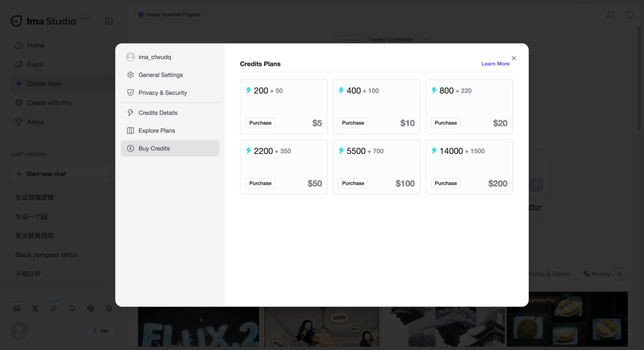This screenshot has width=644, height=350.
Task: Click the ima_cfwudq profile avatar
Action: (x=131, y=57)
